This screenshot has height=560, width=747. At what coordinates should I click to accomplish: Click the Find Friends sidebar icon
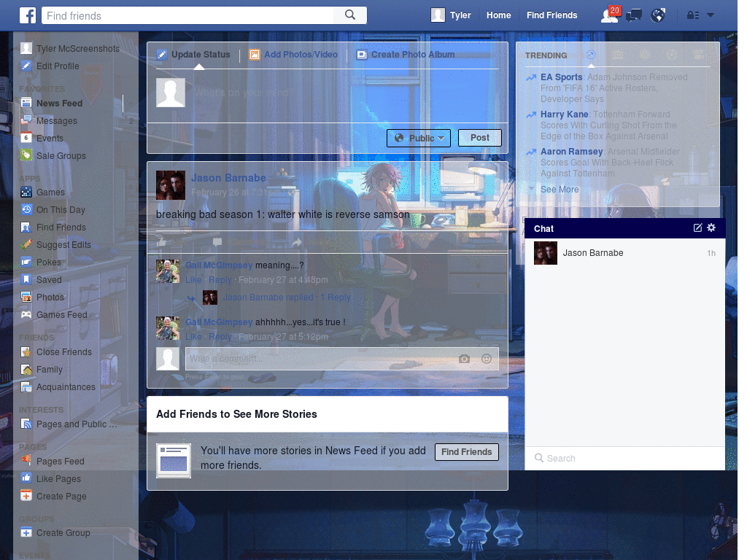point(26,227)
